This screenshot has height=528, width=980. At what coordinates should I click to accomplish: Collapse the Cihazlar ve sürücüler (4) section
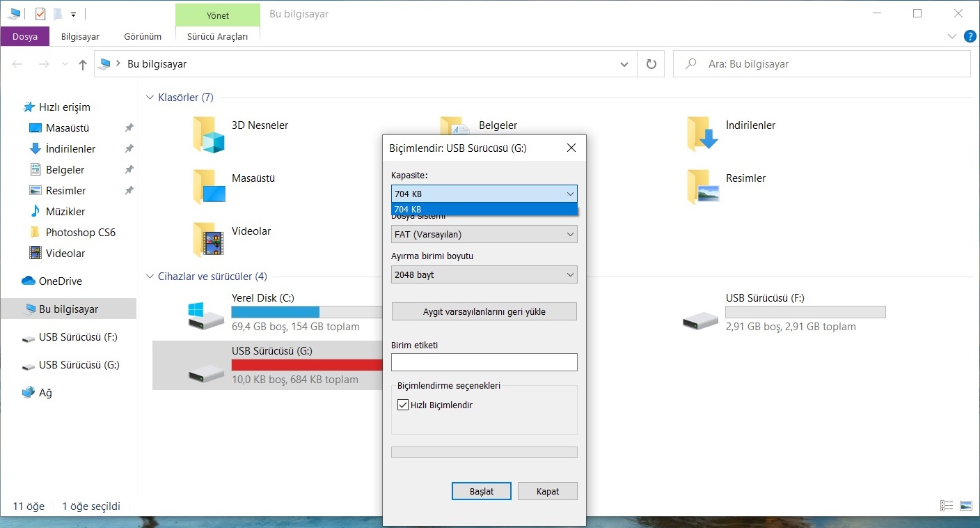point(150,277)
